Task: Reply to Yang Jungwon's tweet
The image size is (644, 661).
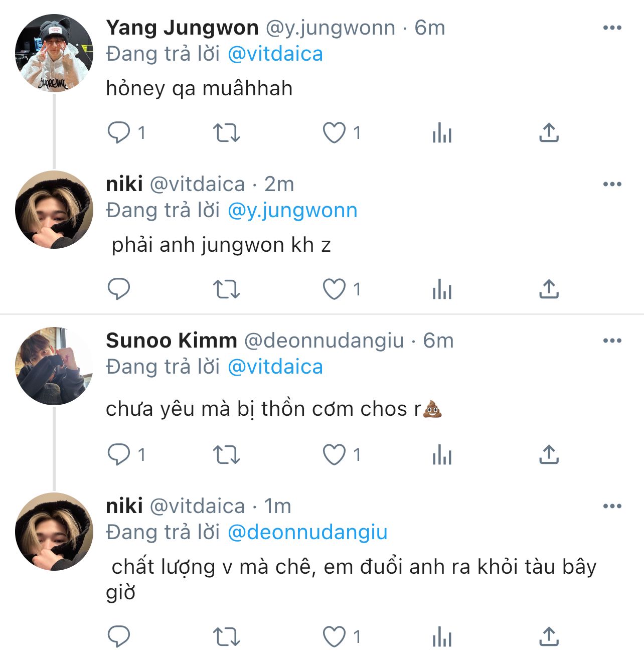Action: [x=119, y=133]
